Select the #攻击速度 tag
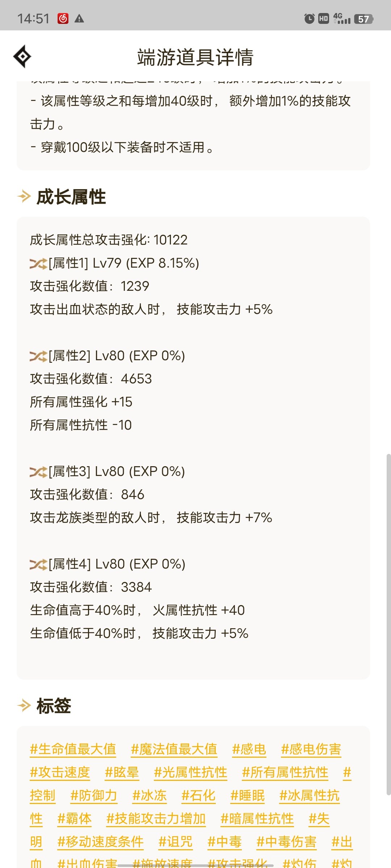Viewport: 391px width, 868px height. (60, 772)
